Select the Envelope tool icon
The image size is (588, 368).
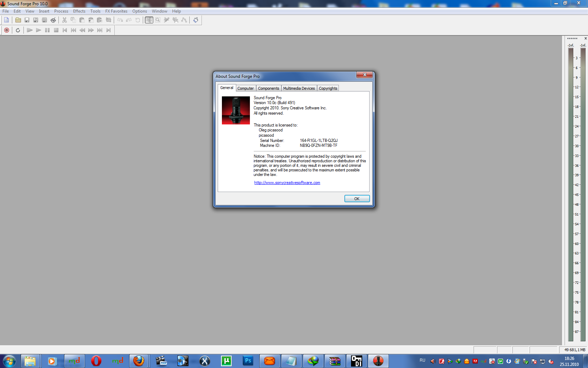[x=184, y=20]
